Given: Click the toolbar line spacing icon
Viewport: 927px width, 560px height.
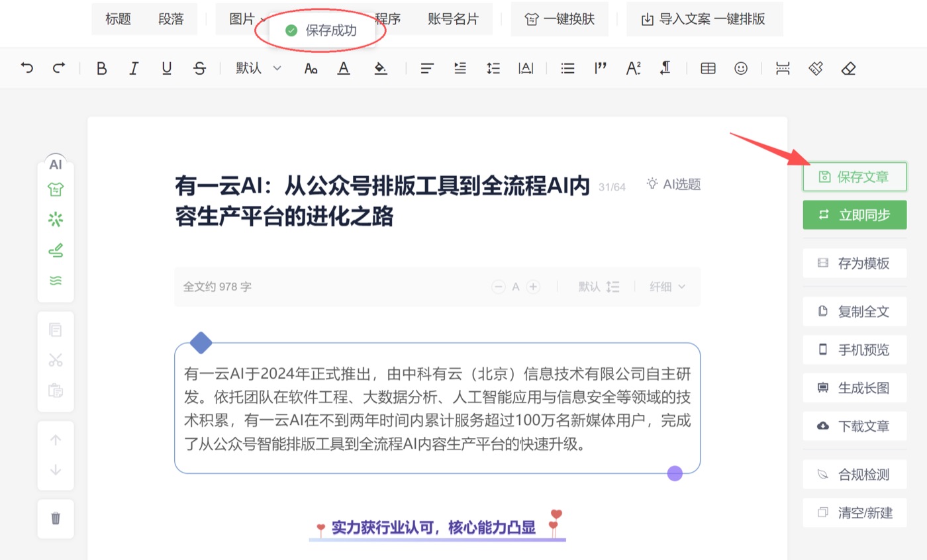Looking at the screenshot, I should (493, 68).
